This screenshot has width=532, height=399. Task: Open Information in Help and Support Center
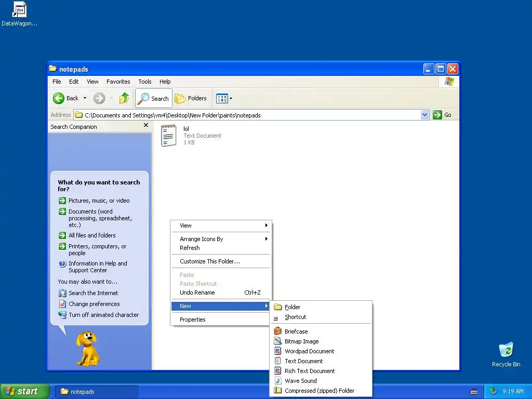tap(93, 267)
